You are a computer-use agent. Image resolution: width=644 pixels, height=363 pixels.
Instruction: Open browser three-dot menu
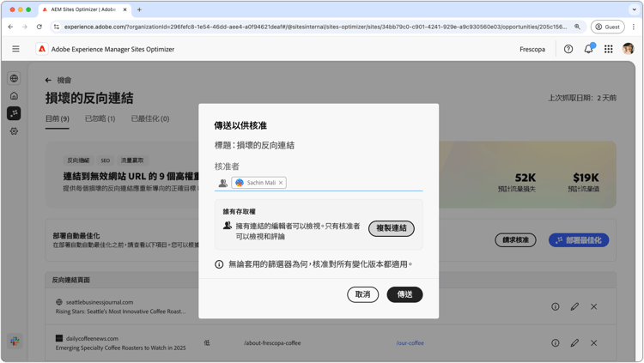(634, 27)
